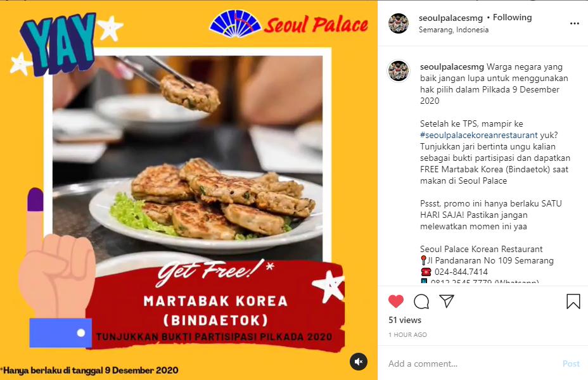This screenshot has width=588, height=380.
Task: Click the Post comment button
Action: (571, 364)
